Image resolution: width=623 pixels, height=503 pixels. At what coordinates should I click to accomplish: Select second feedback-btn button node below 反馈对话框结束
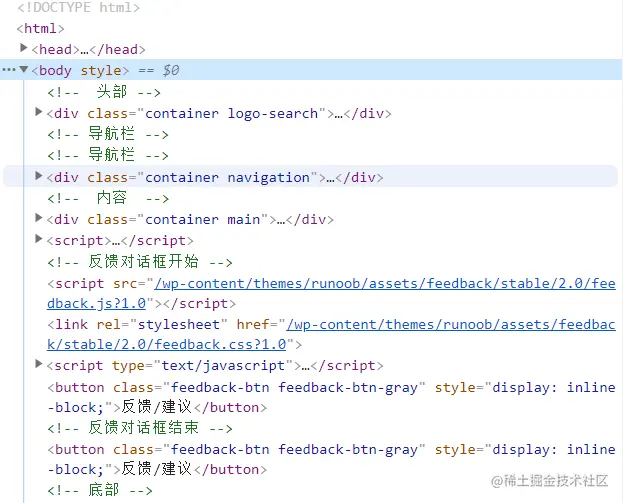pyautogui.click(x=331, y=459)
